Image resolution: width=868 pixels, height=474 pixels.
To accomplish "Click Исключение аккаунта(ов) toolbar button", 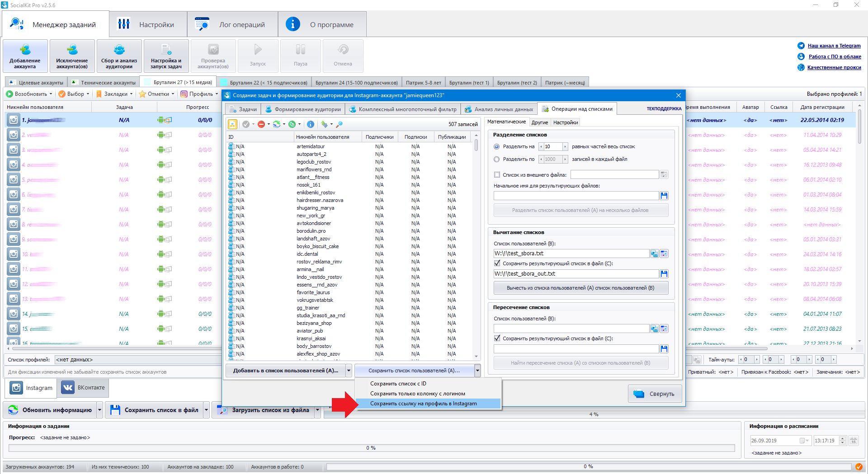I will [x=72, y=56].
